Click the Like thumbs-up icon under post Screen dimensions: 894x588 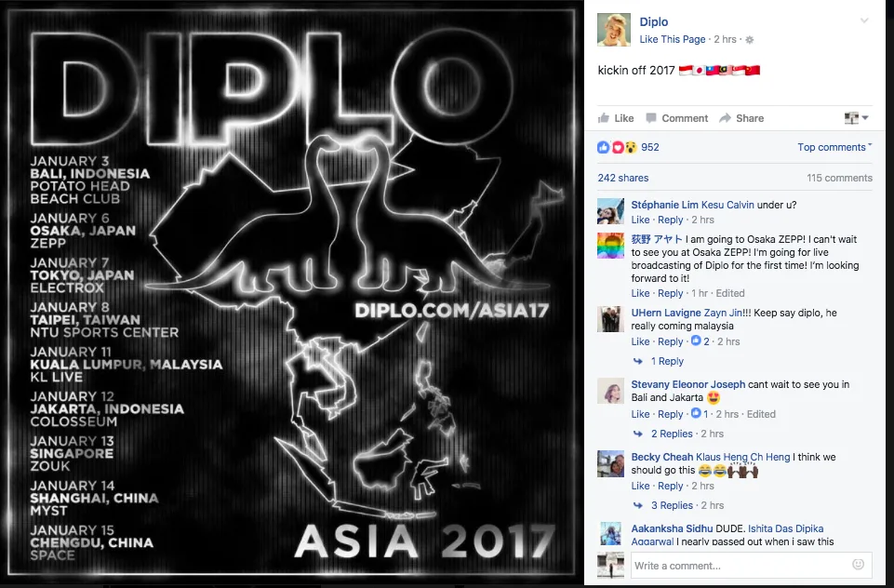pos(603,118)
